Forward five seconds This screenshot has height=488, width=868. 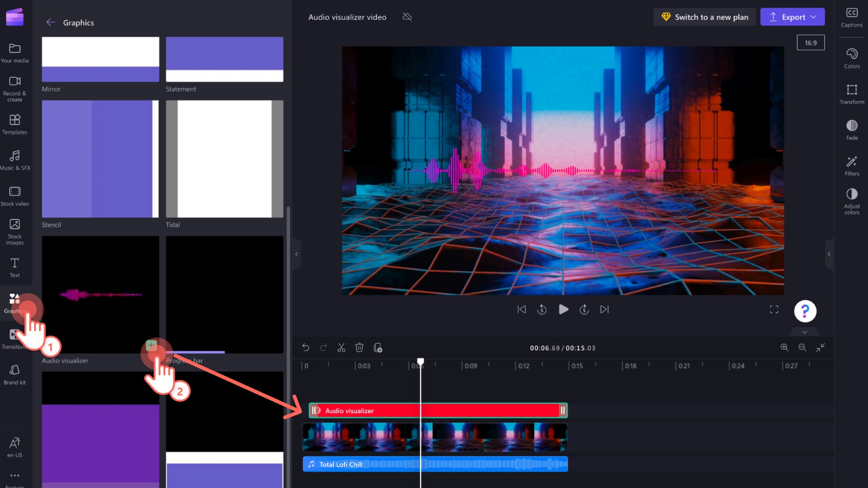584,309
